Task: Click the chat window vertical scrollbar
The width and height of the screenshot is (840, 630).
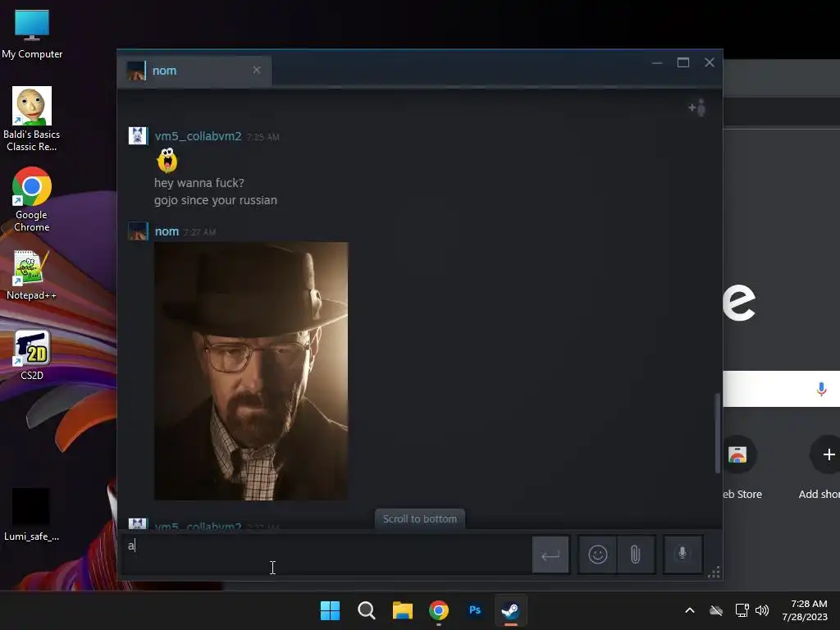Action: tap(717, 433)
